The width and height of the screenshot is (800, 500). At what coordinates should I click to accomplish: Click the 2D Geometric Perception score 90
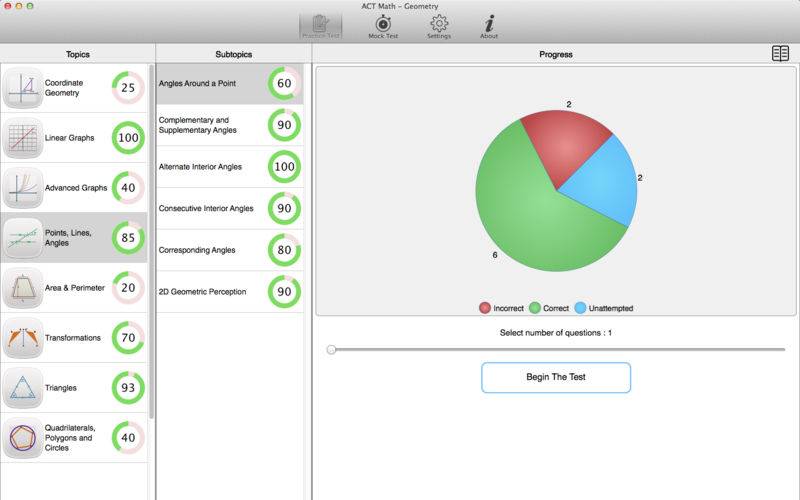tap(284, 292)
